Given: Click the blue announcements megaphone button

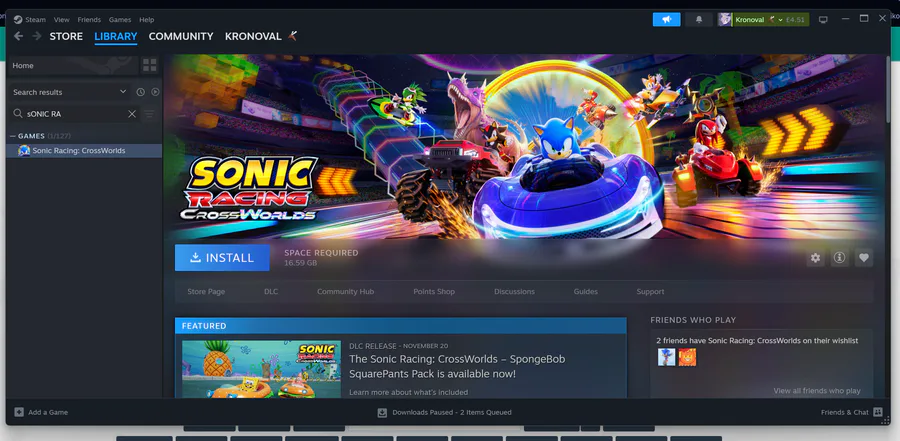Looking at the screenshot, I should coord(666,20).
